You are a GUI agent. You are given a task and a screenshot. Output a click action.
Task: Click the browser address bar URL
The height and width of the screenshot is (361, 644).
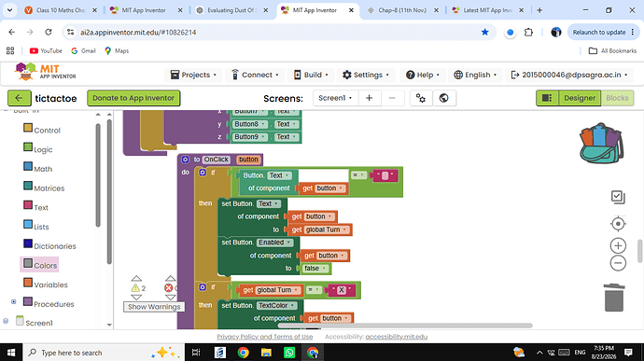coord(138,32)
